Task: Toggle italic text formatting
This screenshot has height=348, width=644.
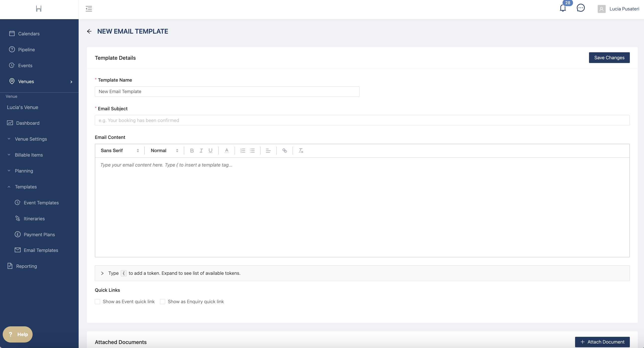Action: click(x=201, y=151)
